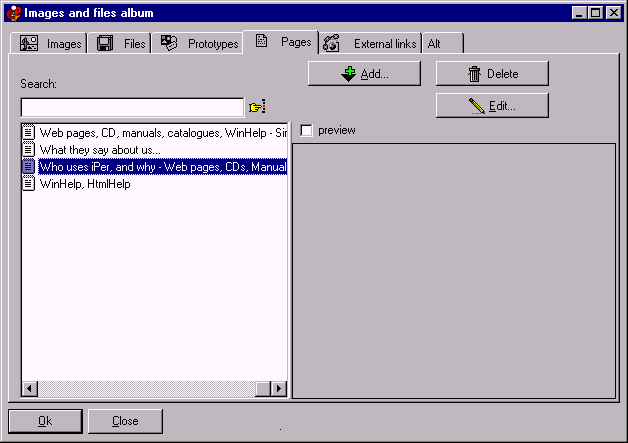Image resolution: width=628 pixels, height=443 pixels.
Task: Enable the preview checkbox
Action: click(307, 130)
